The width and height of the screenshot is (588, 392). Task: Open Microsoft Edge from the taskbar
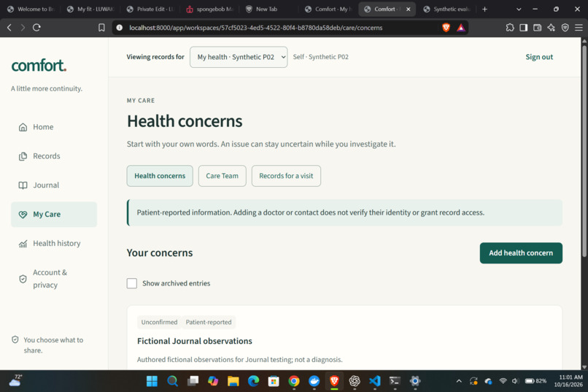(x=253, y=381)
